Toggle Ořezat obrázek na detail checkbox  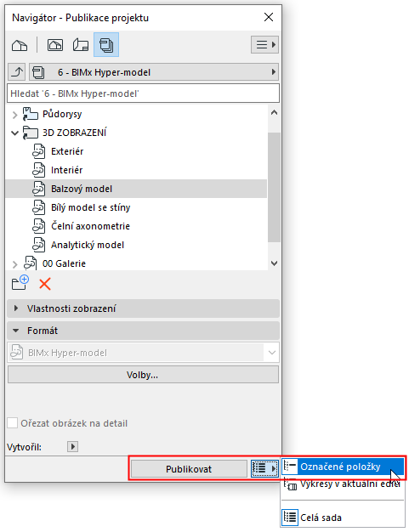[13, 423]
